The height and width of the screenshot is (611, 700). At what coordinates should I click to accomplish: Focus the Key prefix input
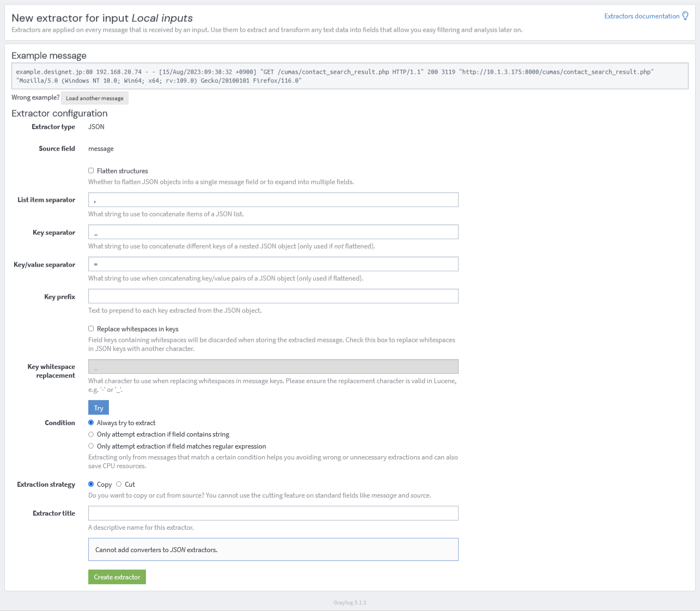(x=273, y=297)
